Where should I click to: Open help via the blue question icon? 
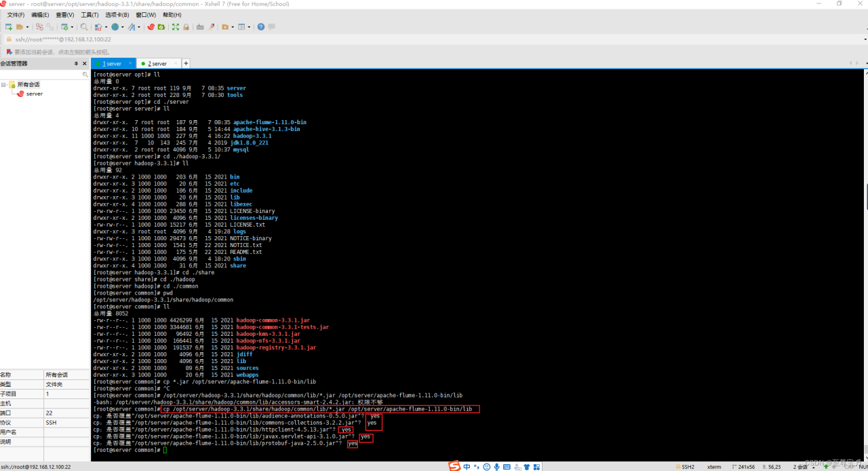click(261, 27)
